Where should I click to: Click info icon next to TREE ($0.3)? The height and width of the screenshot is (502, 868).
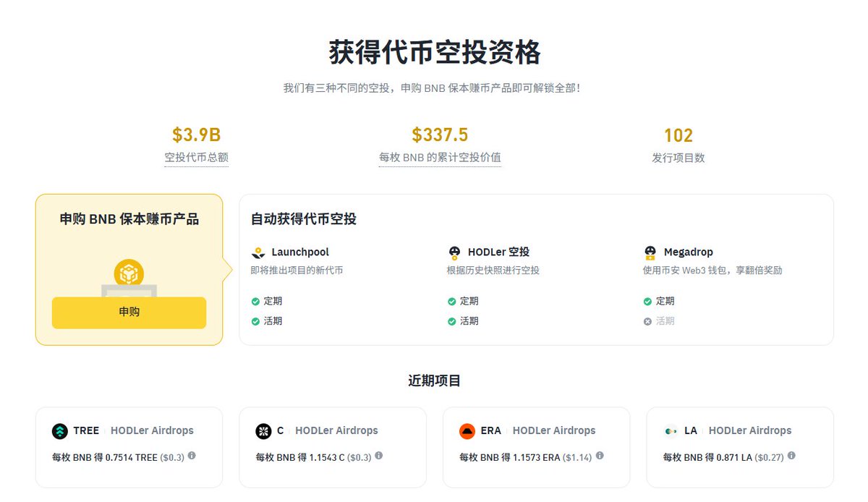tap(192, 456)
